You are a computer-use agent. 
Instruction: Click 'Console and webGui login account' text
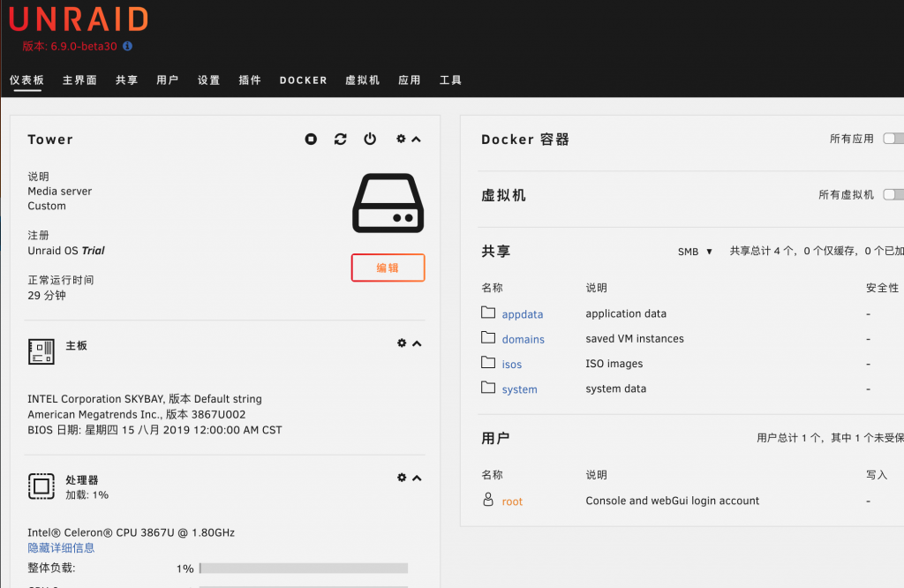click(x=672, y=501)
